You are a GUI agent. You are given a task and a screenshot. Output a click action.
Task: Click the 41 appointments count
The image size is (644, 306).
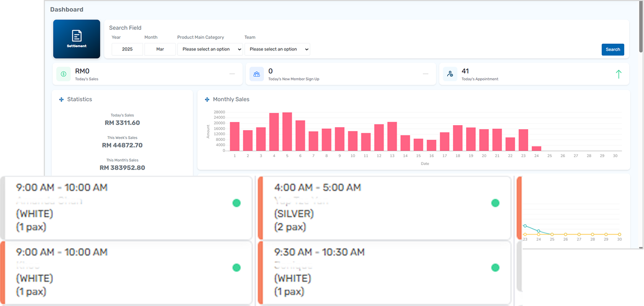[x=466, y=71]
